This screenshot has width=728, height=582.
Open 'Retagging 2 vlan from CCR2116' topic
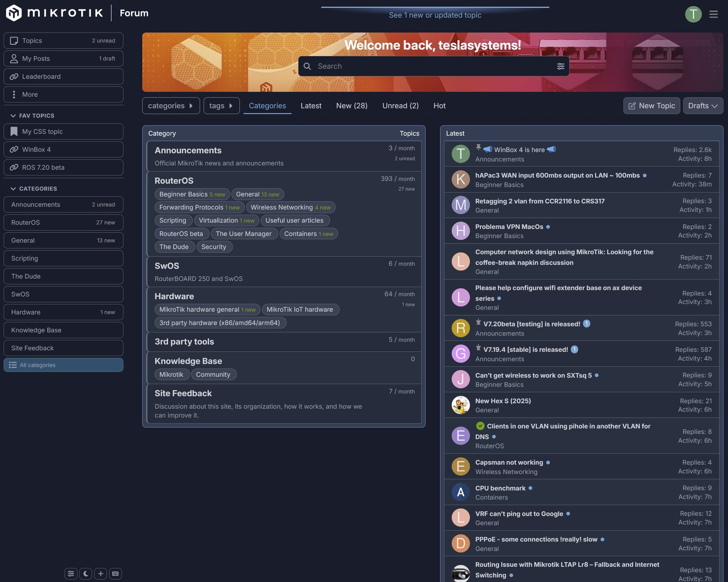coord(540,201)
